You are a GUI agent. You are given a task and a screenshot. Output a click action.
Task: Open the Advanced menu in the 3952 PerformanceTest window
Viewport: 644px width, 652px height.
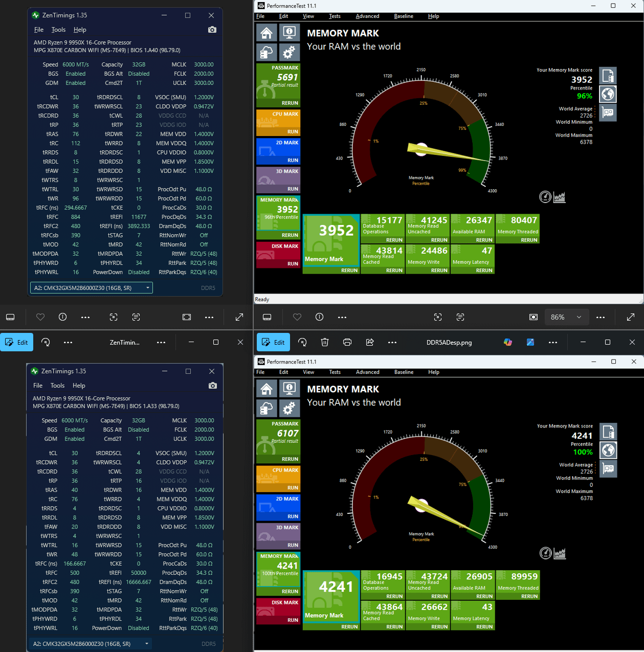click(x=367, y=16)
